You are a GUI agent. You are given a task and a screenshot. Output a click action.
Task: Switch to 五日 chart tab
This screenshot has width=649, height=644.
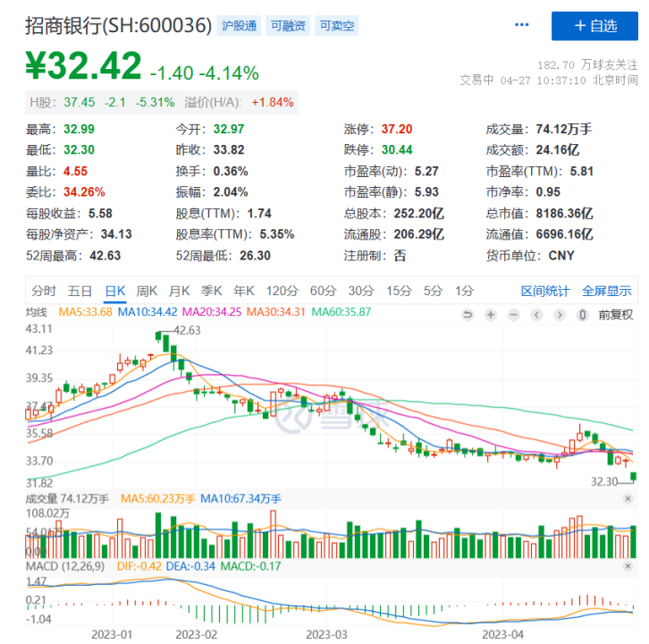80,292
